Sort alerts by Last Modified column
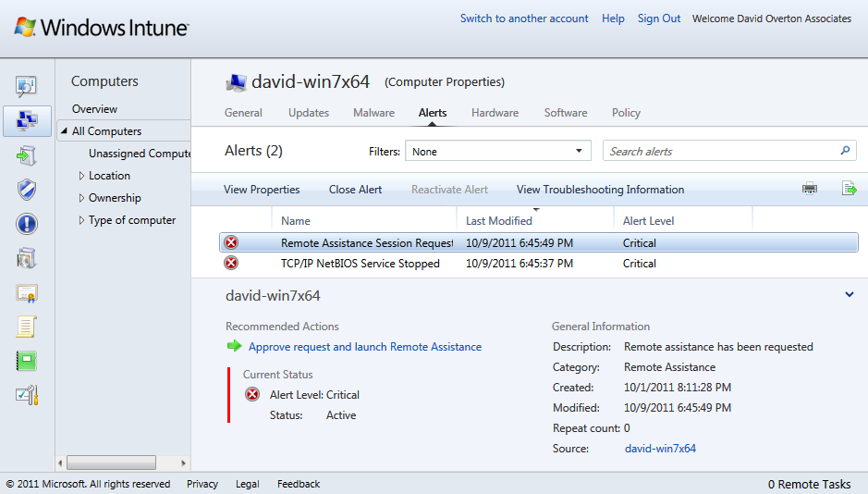Screen dimensions: 868x494 pos(499,221)
